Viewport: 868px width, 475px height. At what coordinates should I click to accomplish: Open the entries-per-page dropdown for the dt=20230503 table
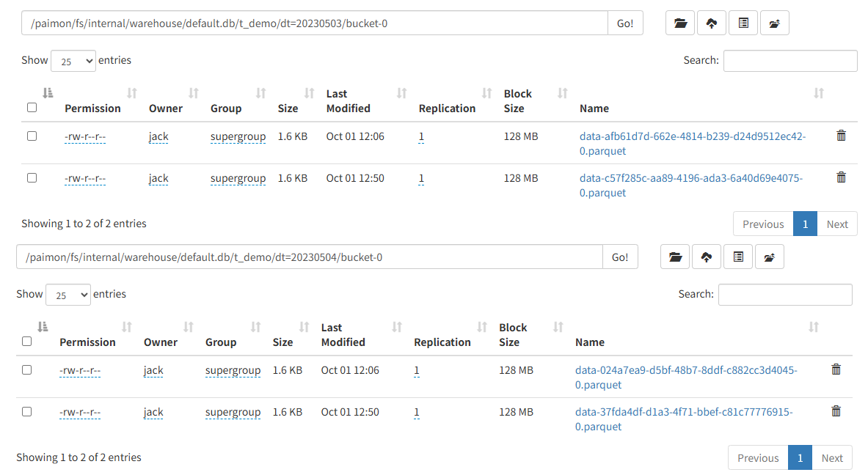tap(73, 61)
